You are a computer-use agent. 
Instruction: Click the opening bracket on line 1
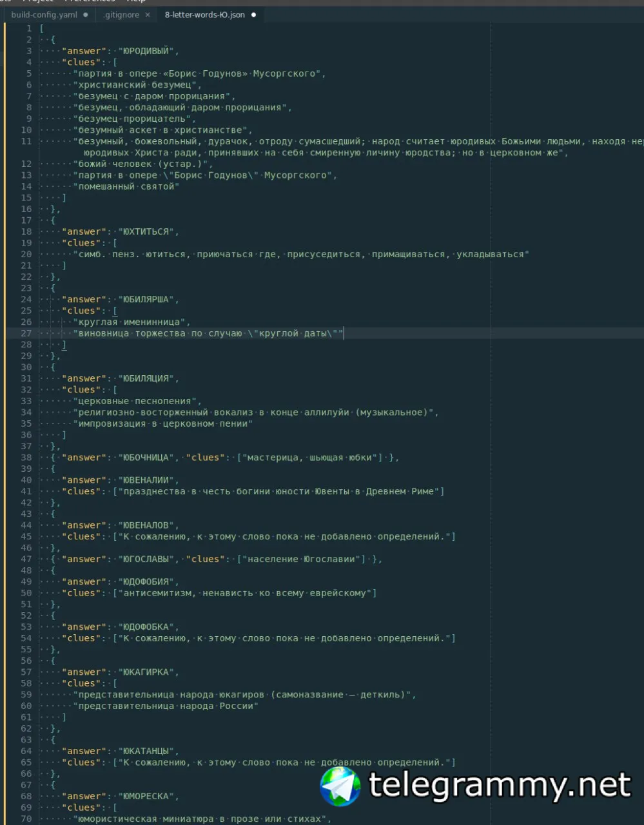[x=42, y=28]
